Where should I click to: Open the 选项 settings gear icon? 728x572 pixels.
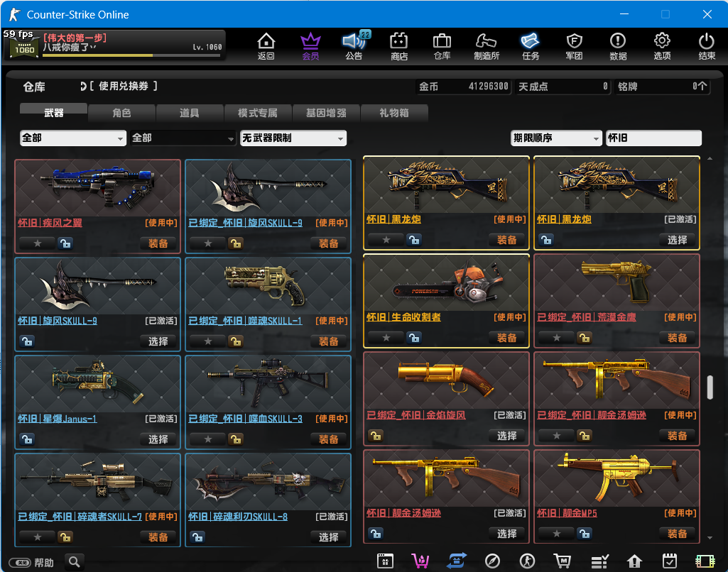(x=662, y=46)
